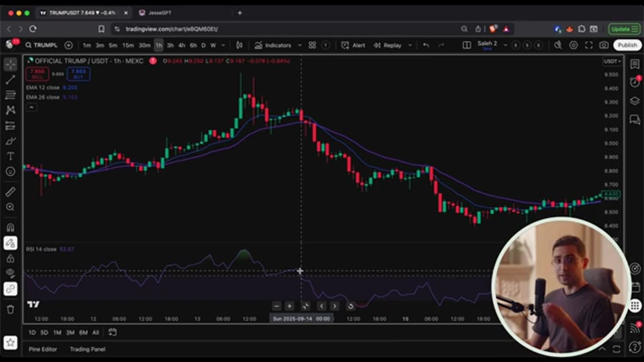
Task: Open the forecasting and measurement tools
Action: 11,125
